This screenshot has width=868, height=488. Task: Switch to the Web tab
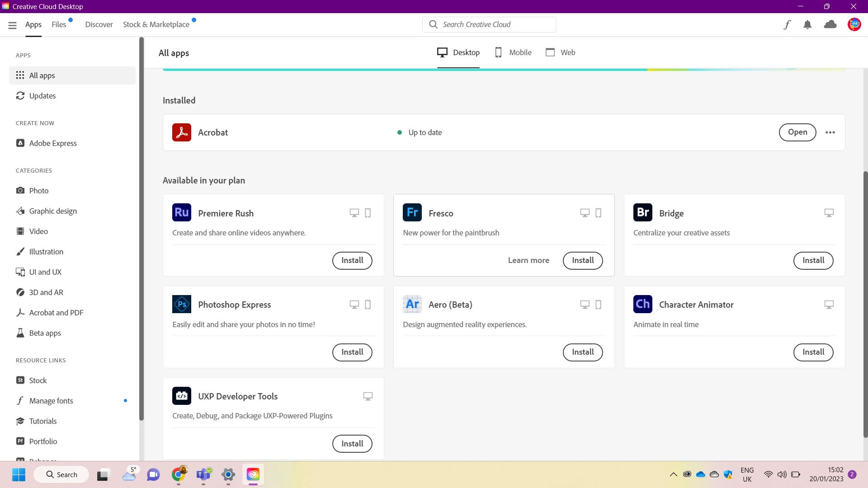click(561, 52)
